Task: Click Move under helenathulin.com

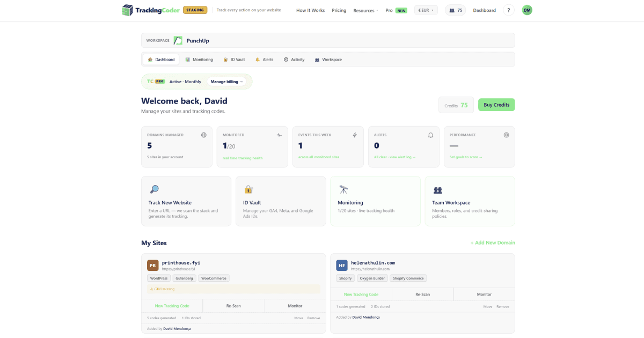Action: (487, 306)
